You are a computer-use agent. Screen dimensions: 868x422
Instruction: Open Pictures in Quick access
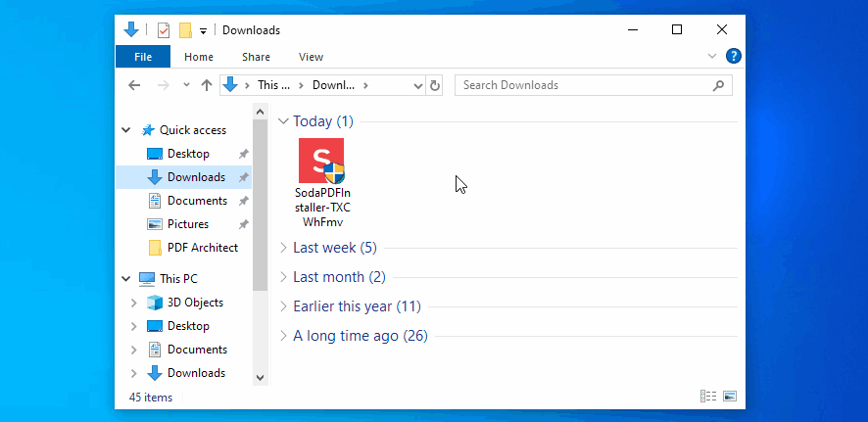click(188, 224)
